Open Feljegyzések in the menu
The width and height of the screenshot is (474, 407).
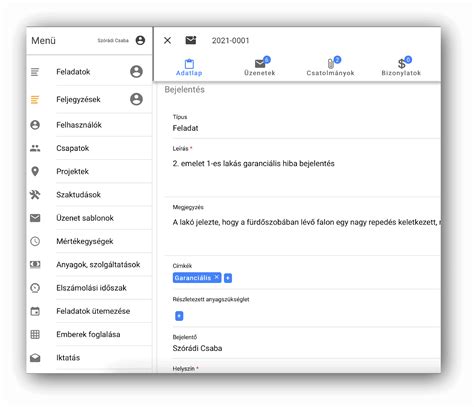78,99
